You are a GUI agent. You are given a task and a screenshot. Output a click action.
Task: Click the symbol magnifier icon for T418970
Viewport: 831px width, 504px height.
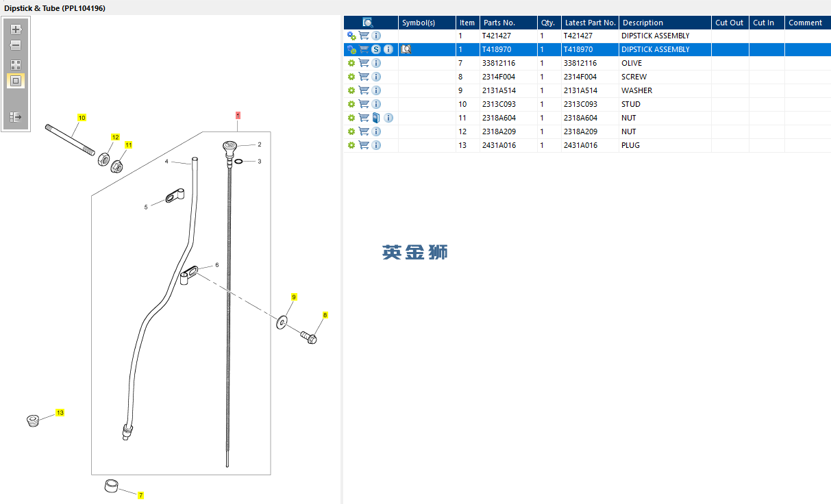pyautogui.click(x=406, y=49)
